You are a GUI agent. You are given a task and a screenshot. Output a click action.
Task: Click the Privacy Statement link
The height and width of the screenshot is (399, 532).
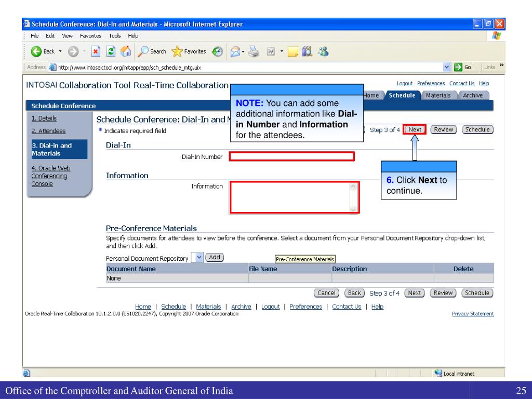pos(473,314)
